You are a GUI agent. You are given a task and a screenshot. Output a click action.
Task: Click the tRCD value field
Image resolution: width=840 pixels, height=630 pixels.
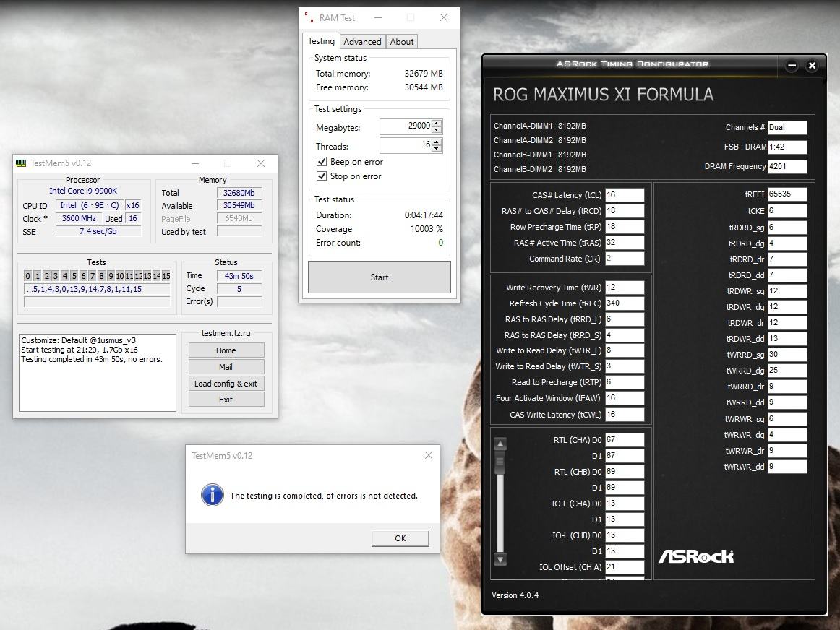(625, 211)
